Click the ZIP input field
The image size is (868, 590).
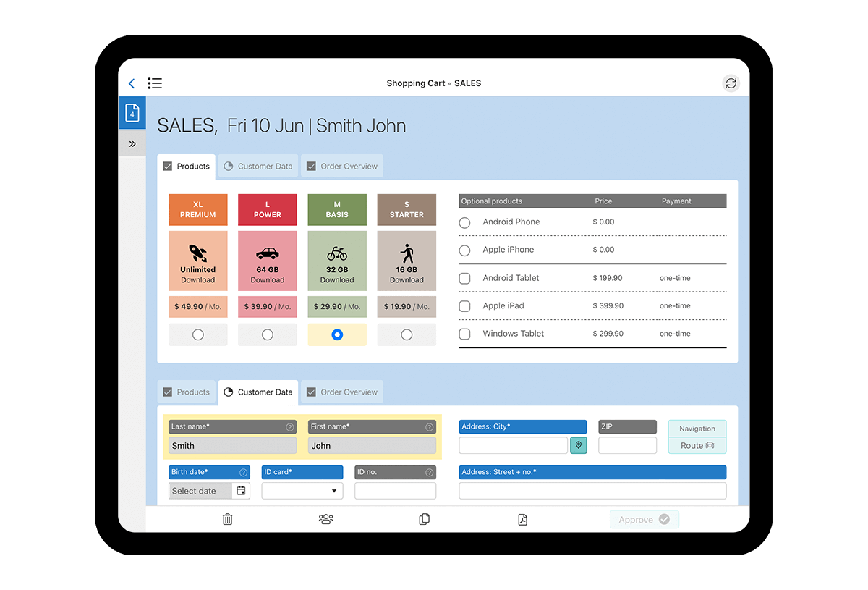point(628,445)
